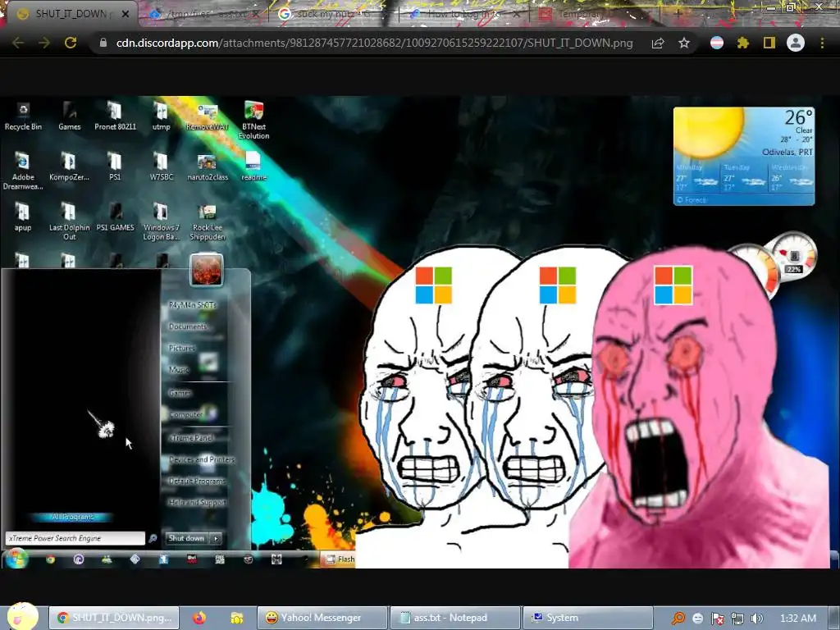Viewport: 840px width, 630px height.
Task: Click Help and Support in Start menu
Action: (197, 503)
